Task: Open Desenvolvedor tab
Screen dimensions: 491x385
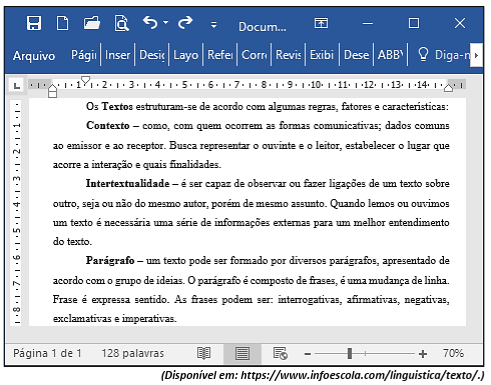Action: (356, 55)
